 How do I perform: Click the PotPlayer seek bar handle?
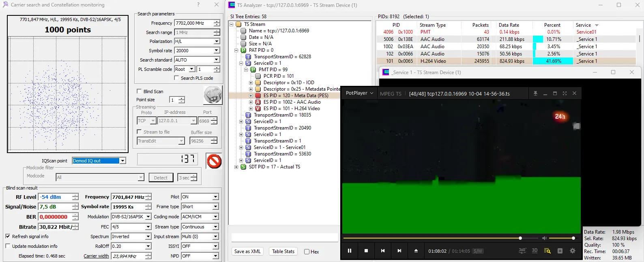[x=520, y=238]
